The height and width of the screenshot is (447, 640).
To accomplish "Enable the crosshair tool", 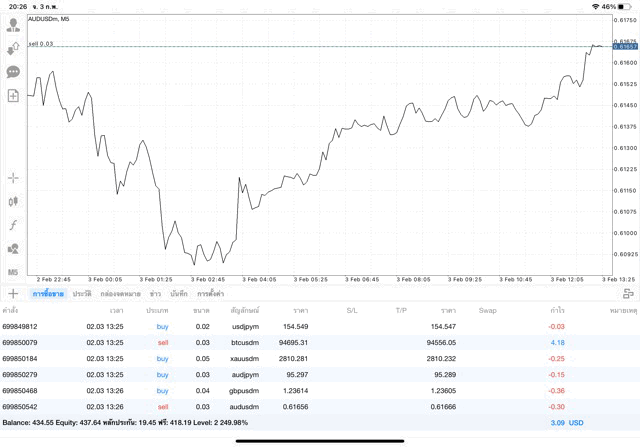I will 13,178.
